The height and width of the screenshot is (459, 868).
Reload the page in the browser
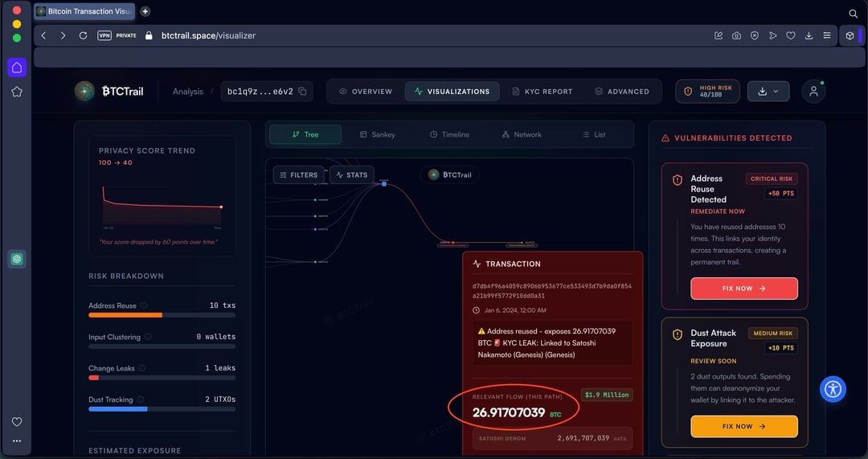click(x=83, y=35)
